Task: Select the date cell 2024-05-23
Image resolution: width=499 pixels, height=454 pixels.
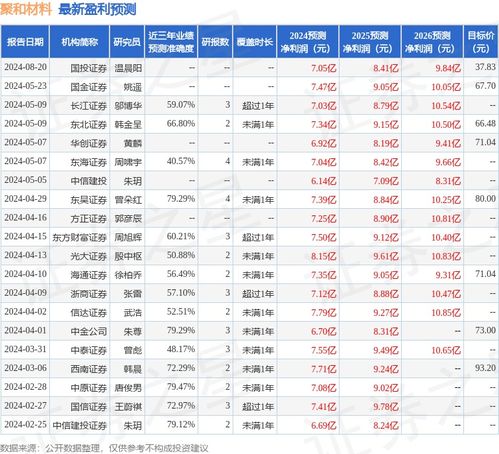Action: click(25, 86)
